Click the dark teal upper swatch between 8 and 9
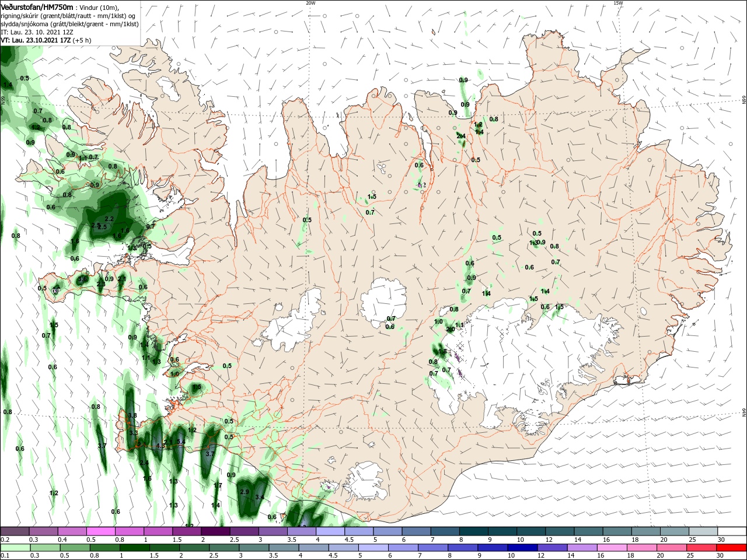 (474, 531)
